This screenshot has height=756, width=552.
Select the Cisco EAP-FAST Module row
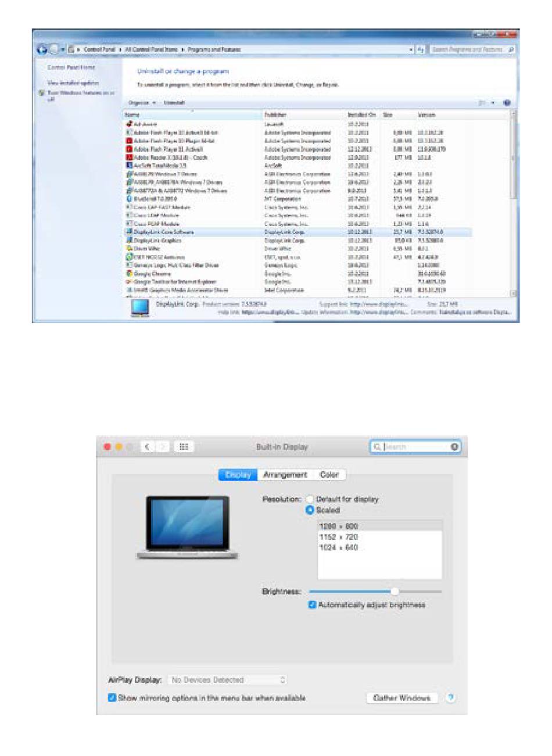tap(297, 207)
